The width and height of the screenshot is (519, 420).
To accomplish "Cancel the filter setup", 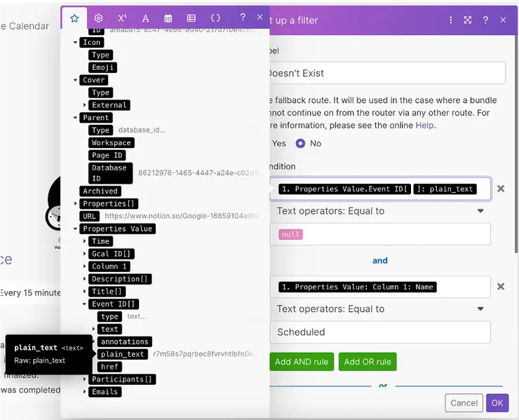I will [x=464, y=402].
